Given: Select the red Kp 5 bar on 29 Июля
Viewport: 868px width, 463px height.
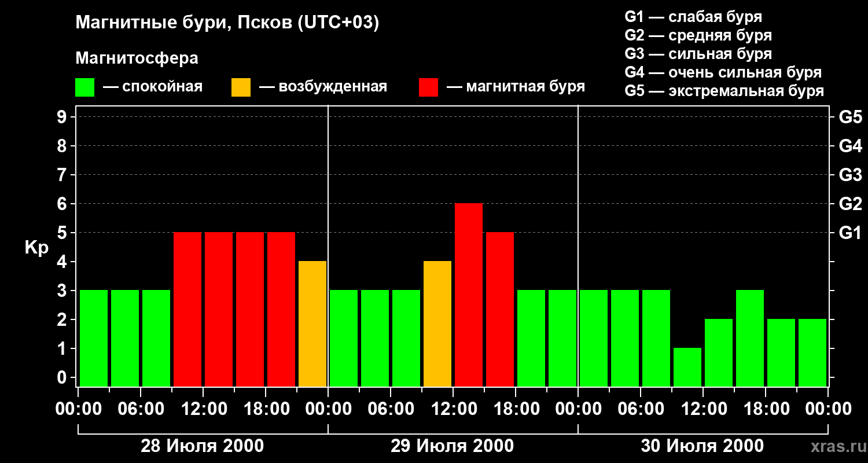Looking at the screenshot, I should 500,310.
